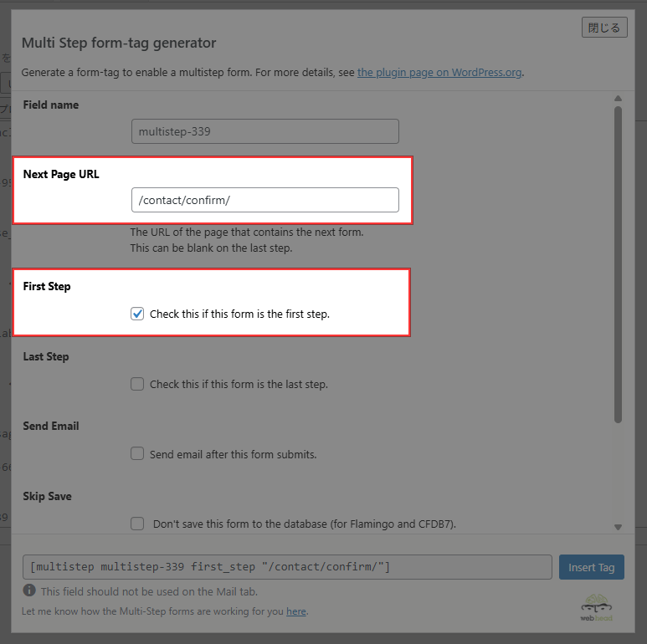Click the scrollbar up arrow

(618, 98)
